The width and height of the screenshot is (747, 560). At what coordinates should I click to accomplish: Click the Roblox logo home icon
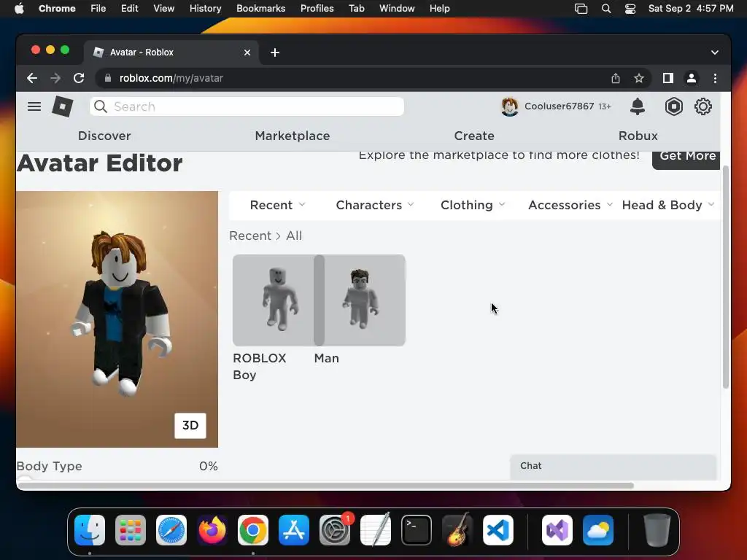63,106
